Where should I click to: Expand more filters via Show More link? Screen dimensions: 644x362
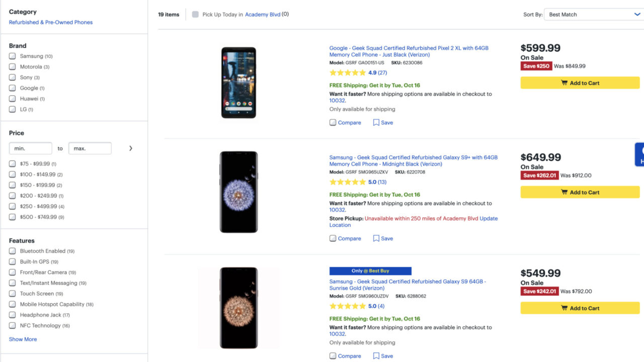click(22, 339)
